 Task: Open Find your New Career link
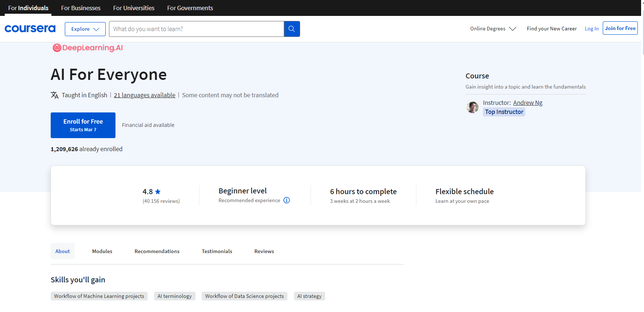(552, 29)
